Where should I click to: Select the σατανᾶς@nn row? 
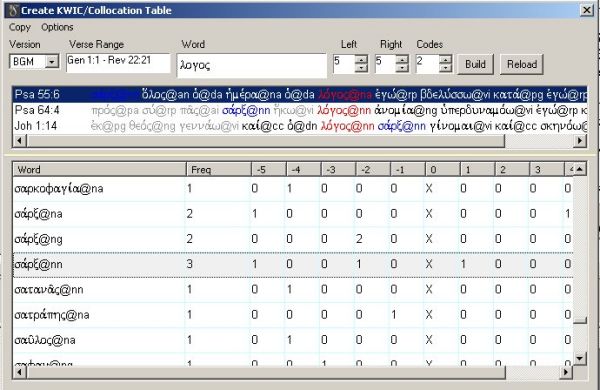pyautogui.click(x=293, y=289)
